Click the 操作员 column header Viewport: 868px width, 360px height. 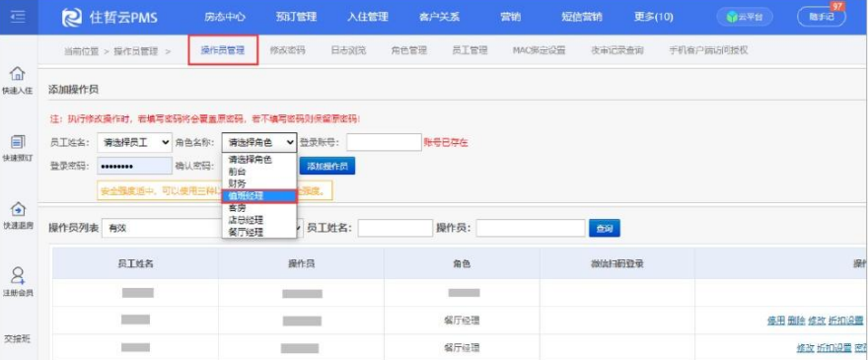click(302, 264)
